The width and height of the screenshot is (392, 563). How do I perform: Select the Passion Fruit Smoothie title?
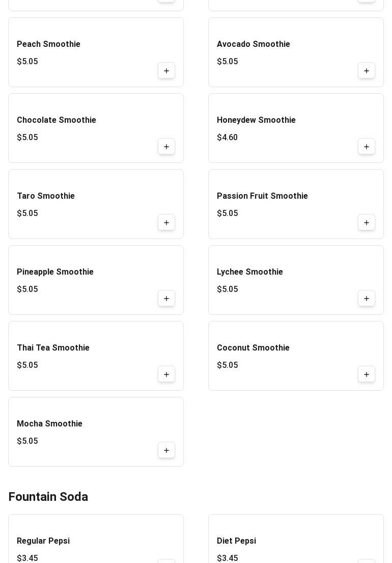tap(262, 196)
